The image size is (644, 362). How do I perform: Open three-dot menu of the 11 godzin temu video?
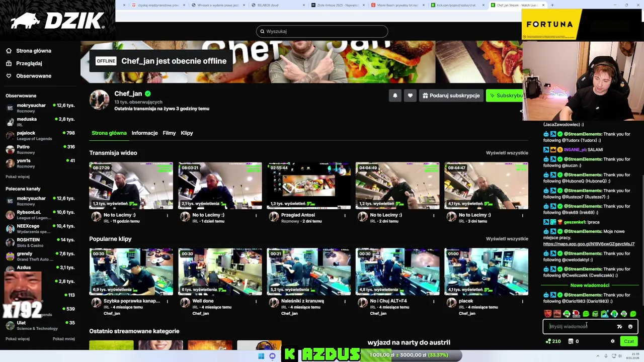point(168,216)
